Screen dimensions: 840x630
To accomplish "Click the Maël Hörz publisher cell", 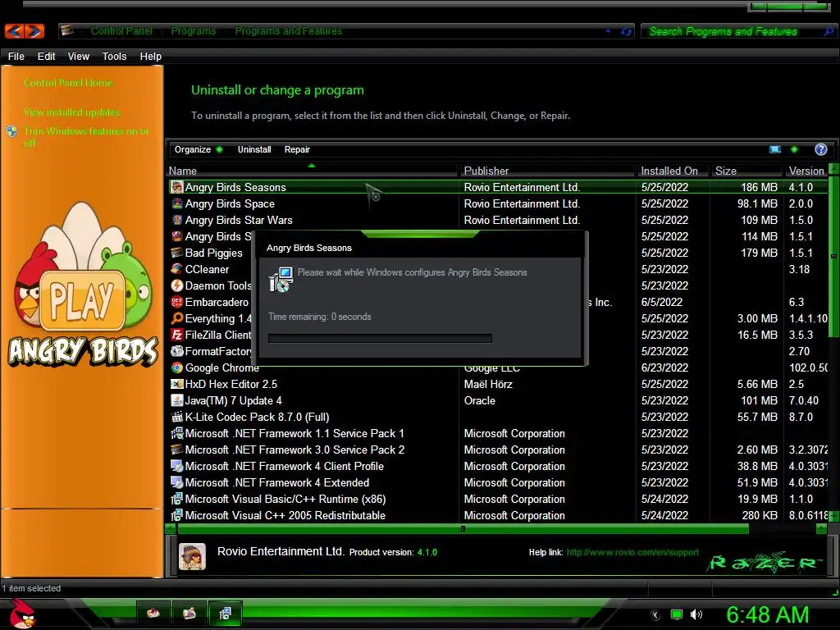I will pyautogui.click(x=488, y=384).
